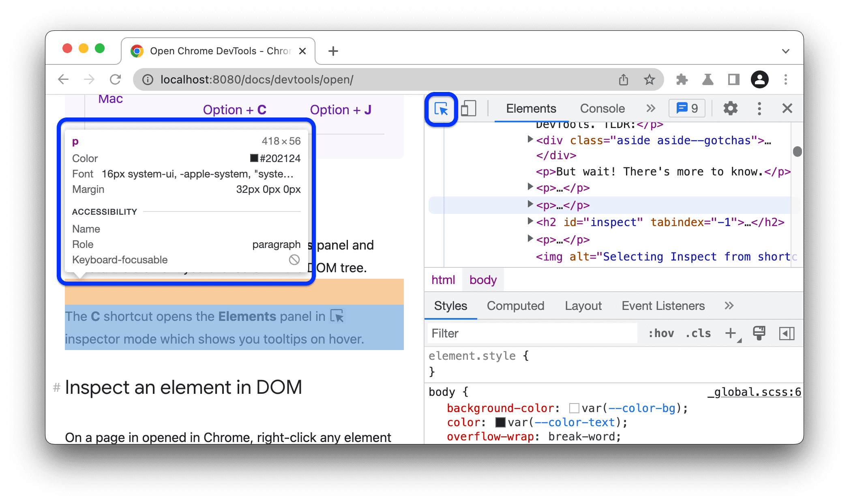Switch to the Elements tab

coord(531,108)
